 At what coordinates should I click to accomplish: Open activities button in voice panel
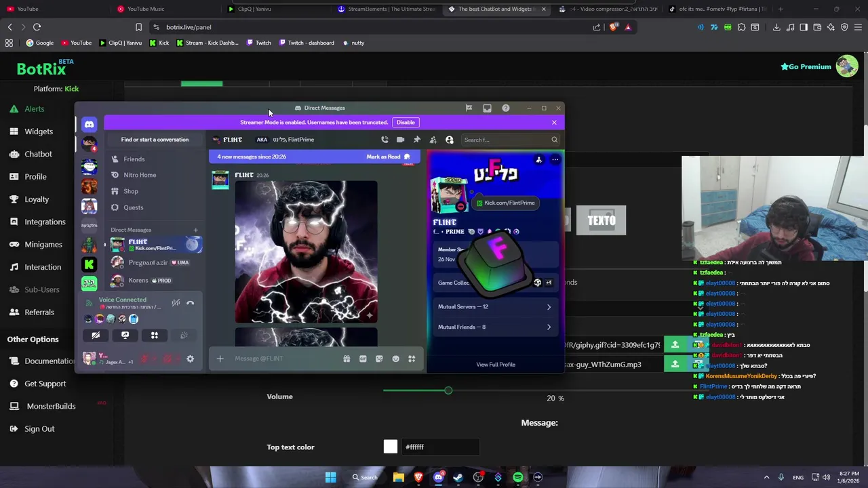[154, 335]
